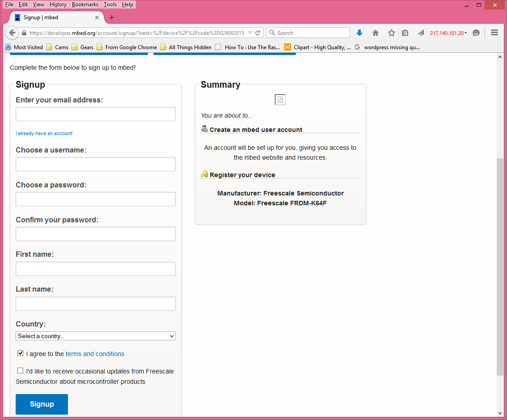
Task: Click the user account icon beside Create an mbed
Action: (204, 129)
